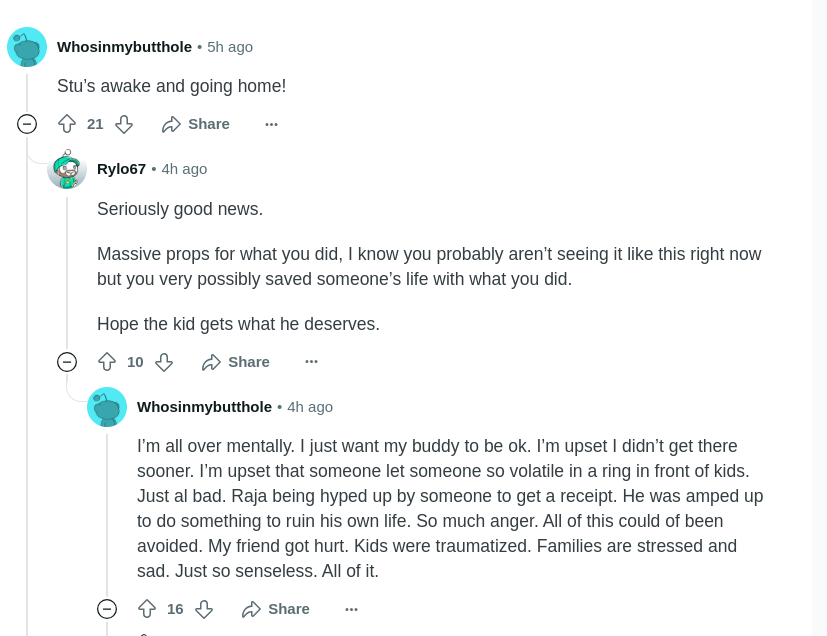The height and width of the screenshot is (636, 827).
Task: Collapse the top-level comment thread
Action: click(27, 124)
